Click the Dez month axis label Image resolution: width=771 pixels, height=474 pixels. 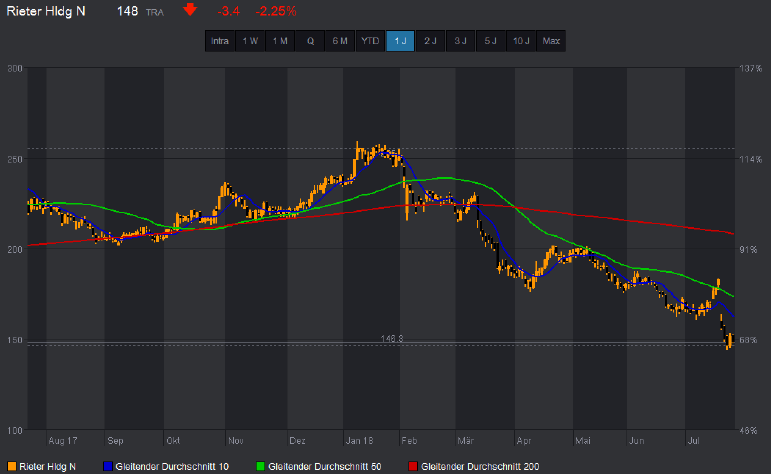coord(297,441)
